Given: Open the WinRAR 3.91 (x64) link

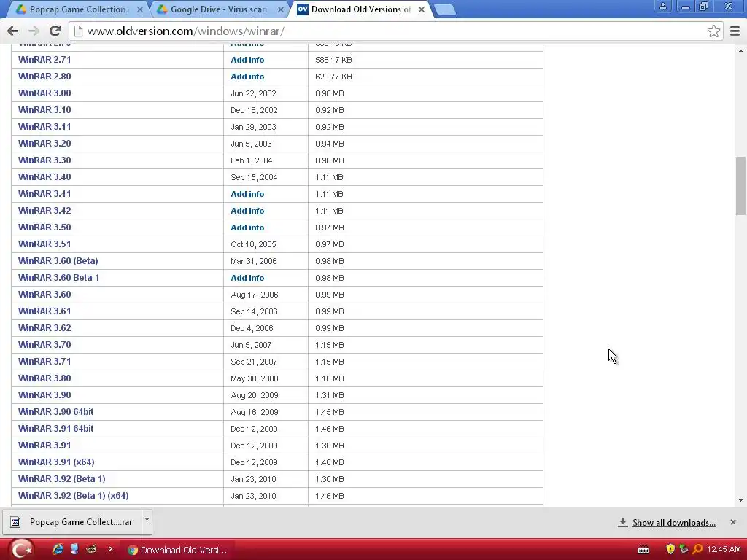Looking at the screenshot, I should (56, 462).
